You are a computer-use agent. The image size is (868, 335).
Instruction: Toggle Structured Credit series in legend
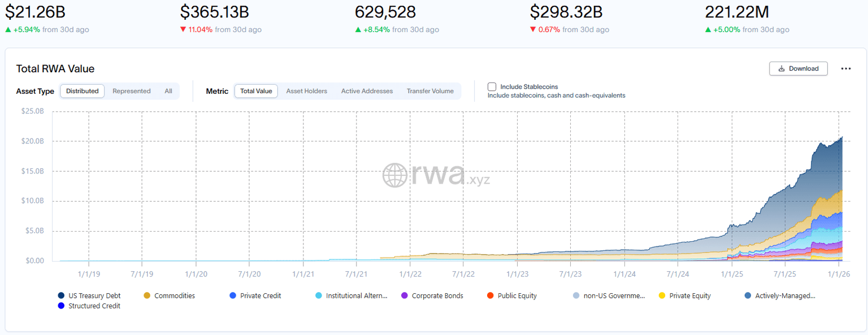[x=94, y=306]
